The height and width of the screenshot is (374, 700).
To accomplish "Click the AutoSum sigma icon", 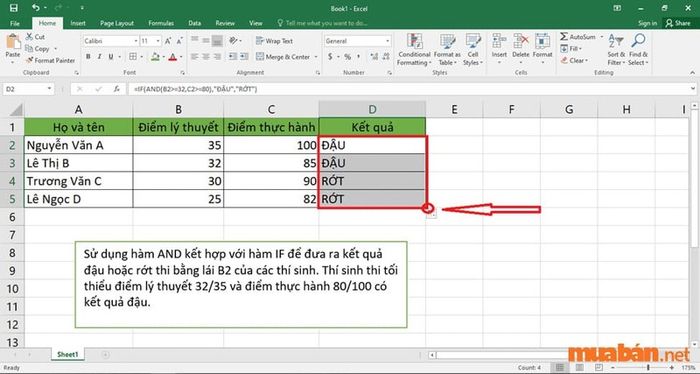I will pos(564,37).
